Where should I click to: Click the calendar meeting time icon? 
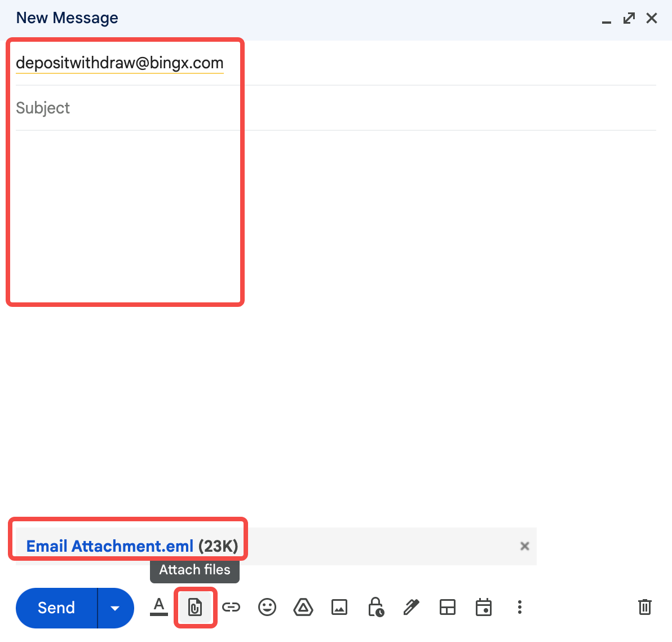(484, 608)
